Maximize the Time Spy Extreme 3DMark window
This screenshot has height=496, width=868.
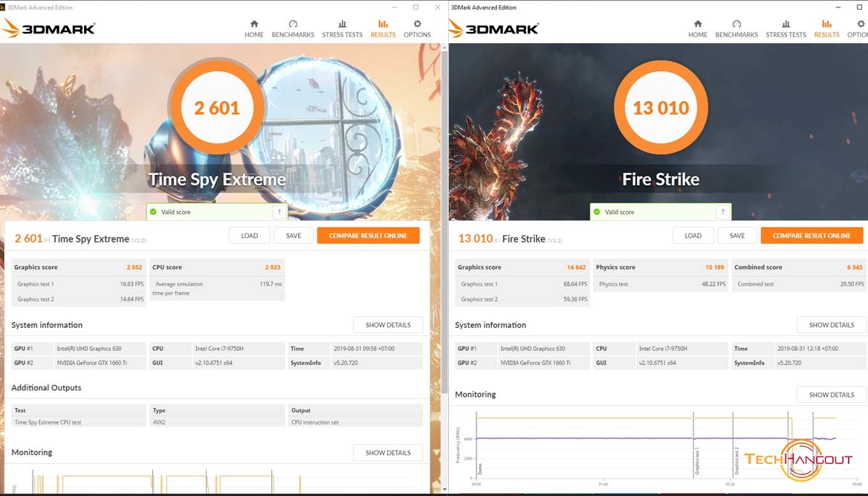pos(415,7)
